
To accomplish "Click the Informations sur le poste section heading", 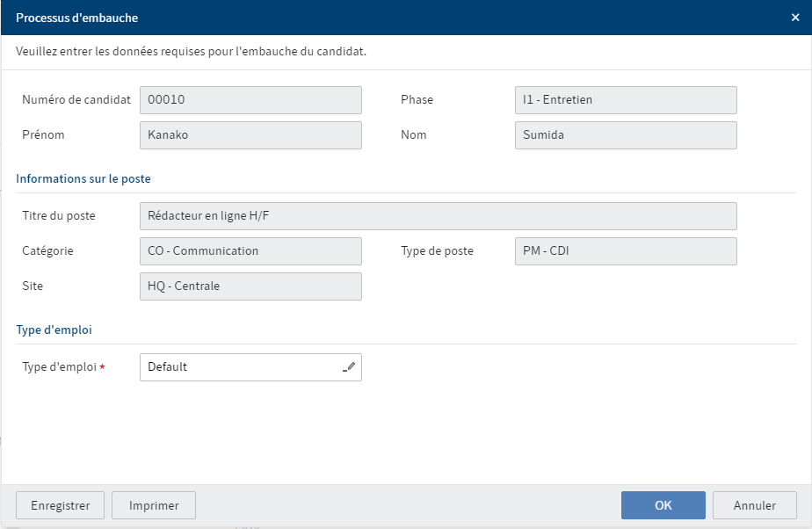I will coord(83,179).
